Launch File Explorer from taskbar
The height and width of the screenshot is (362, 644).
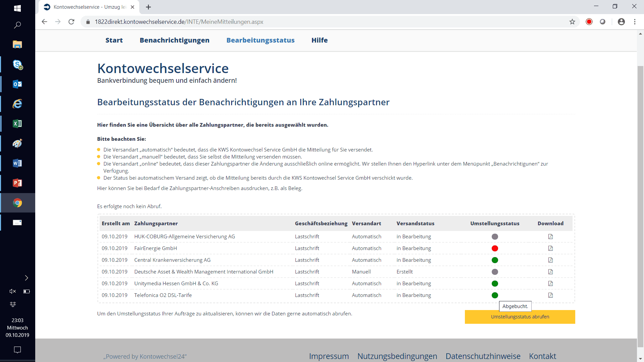tap(17, 44)
